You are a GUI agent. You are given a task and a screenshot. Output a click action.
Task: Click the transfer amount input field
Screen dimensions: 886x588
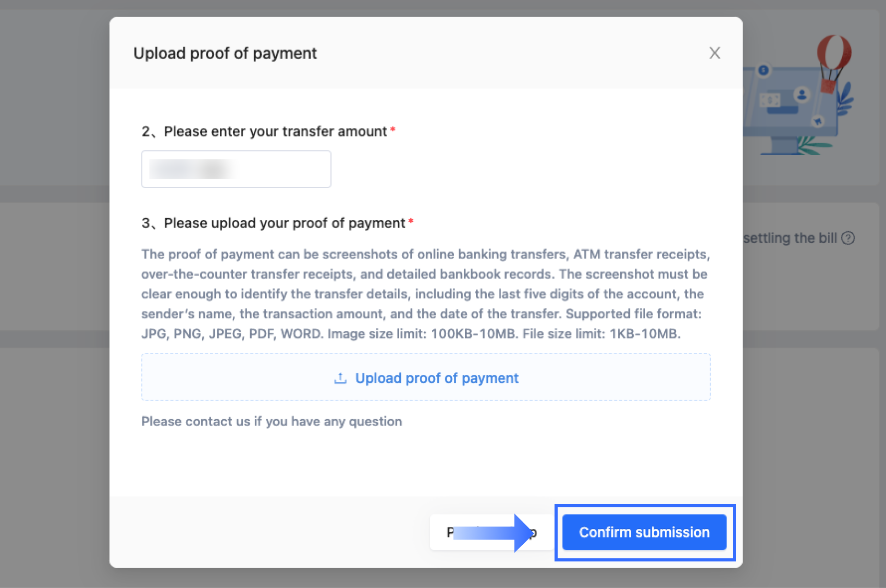pos(236,169)
